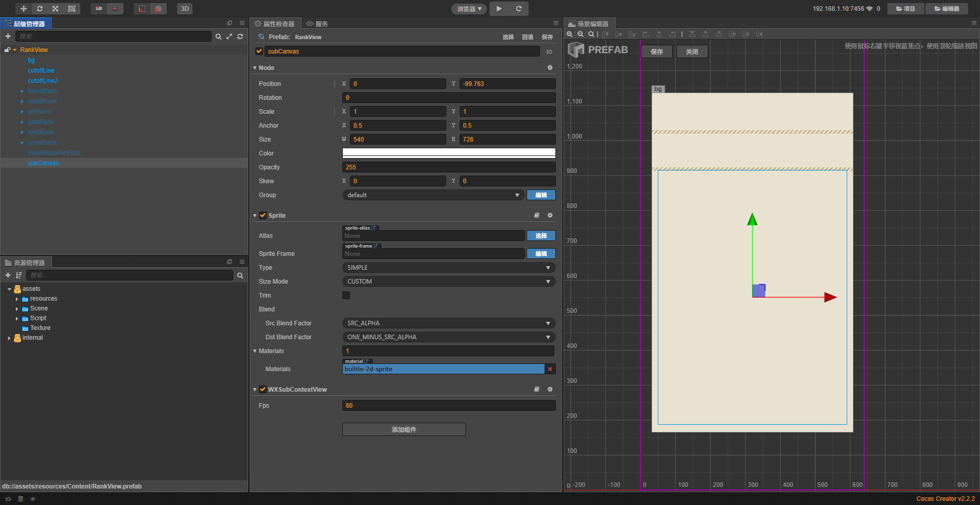This screenshot has width=980, height=505.
Task: Open the Node component gear settings
Action: tap(550, 68)
